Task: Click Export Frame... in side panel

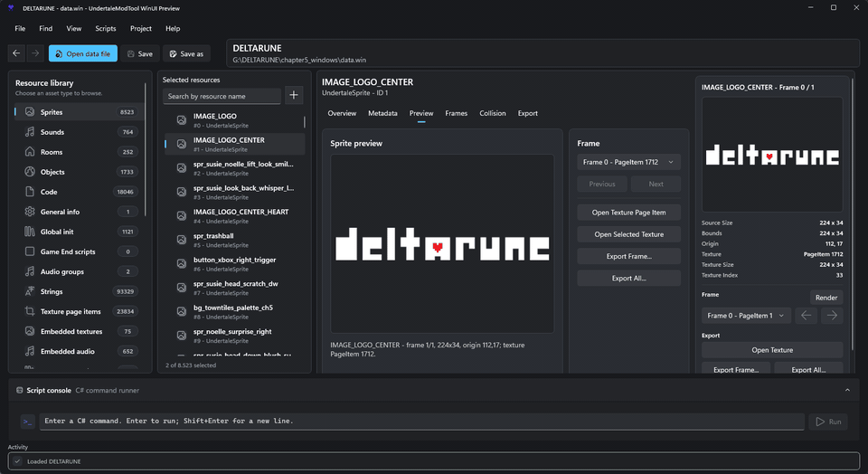Action: pyautogui.click(x=736, y=369)
